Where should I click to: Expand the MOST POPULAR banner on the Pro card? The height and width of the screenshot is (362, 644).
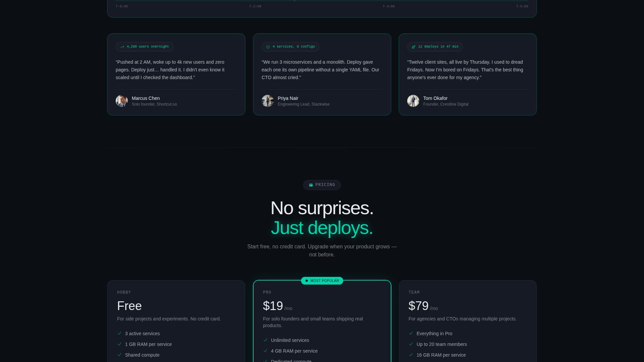coord(322,281)
